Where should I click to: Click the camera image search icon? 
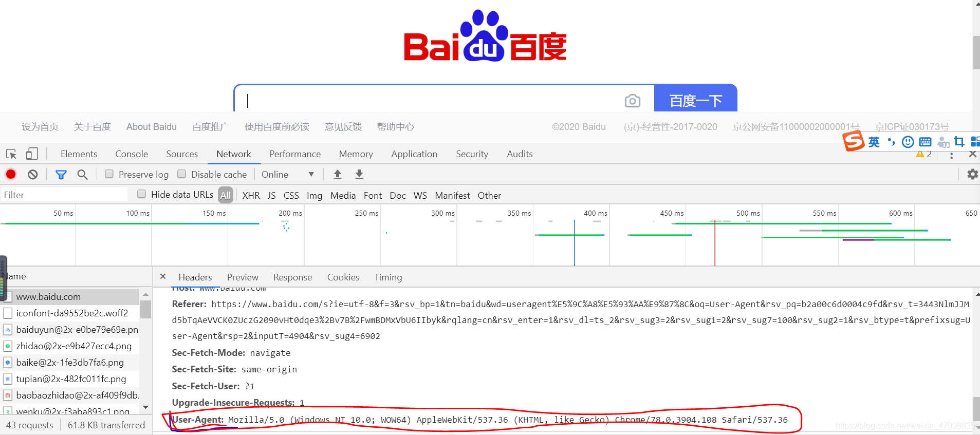tap(632, 101)
